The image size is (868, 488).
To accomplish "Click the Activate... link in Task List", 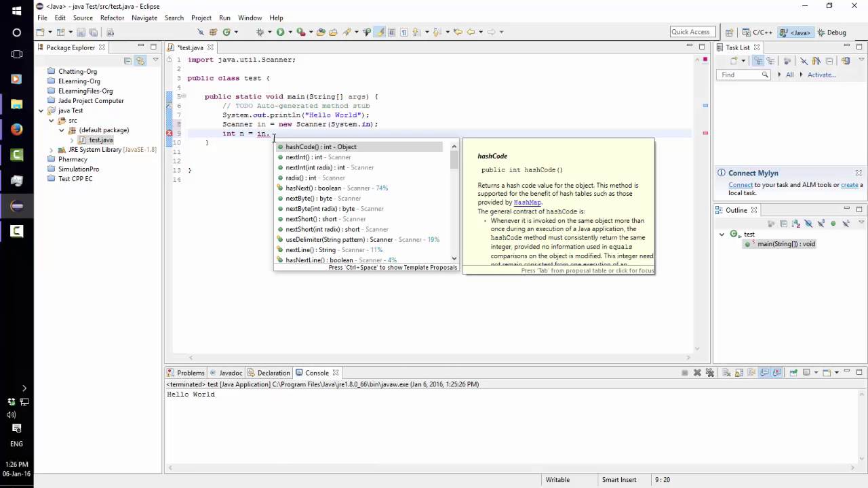I will tap(822, 75).
